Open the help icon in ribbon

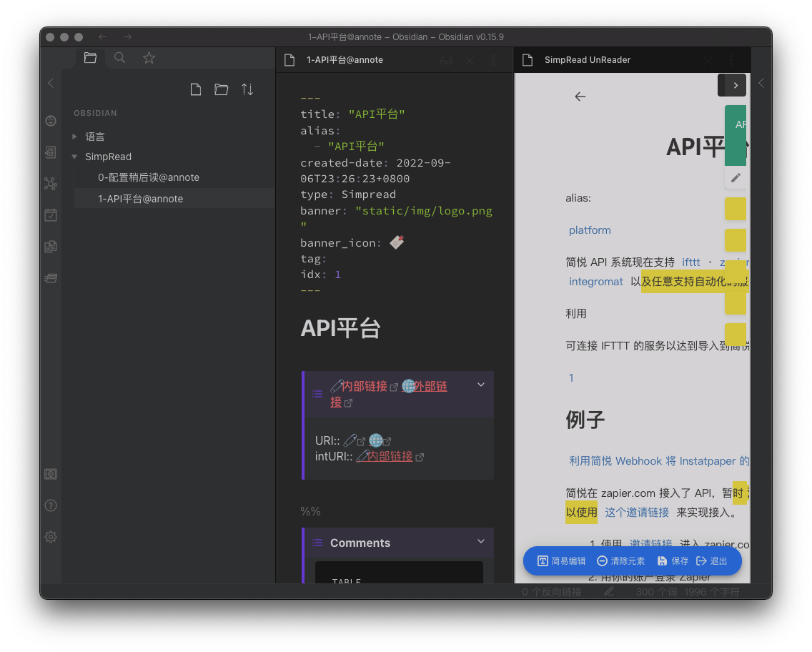coord(51,505)
